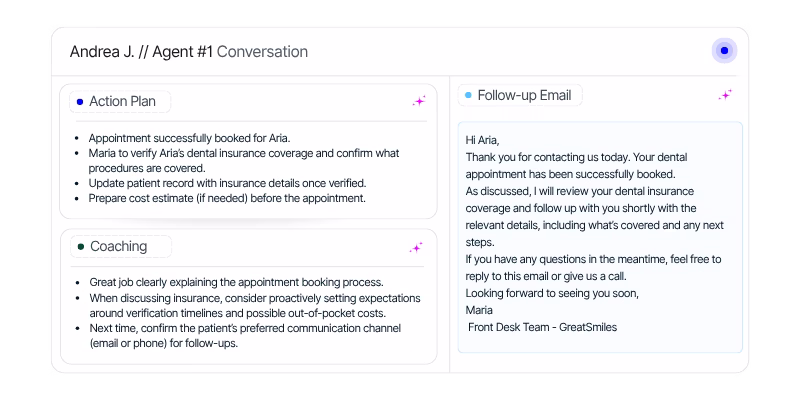Screen dimensions: 800x400
Task: Click the blue recording dot indicator
Action: 724,51
